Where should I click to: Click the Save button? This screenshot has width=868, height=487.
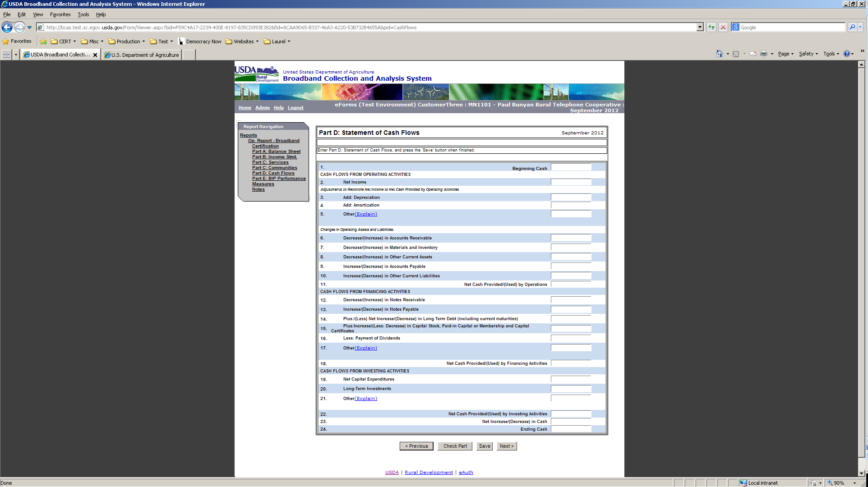485,446
